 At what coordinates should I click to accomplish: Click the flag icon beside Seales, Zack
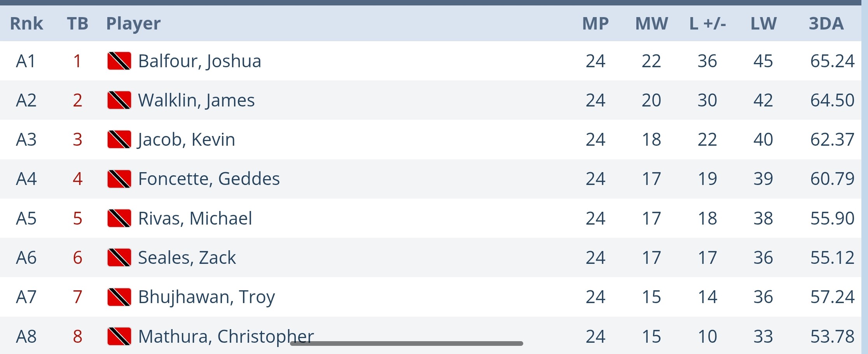point(119,258)
